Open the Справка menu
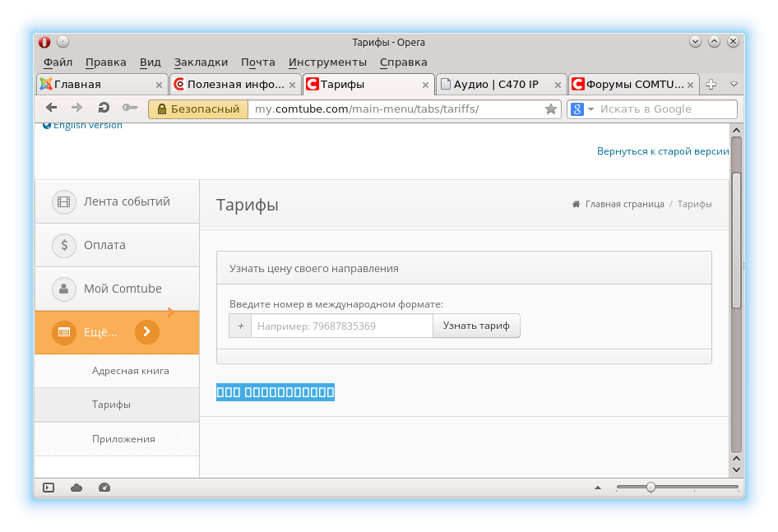 (x=403, y=62)
